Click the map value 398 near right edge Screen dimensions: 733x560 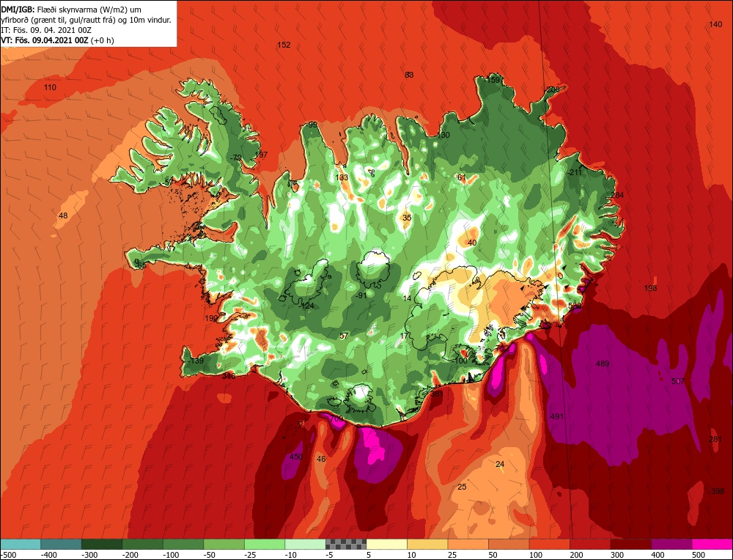pyautogui.click(x=718, y=491)
